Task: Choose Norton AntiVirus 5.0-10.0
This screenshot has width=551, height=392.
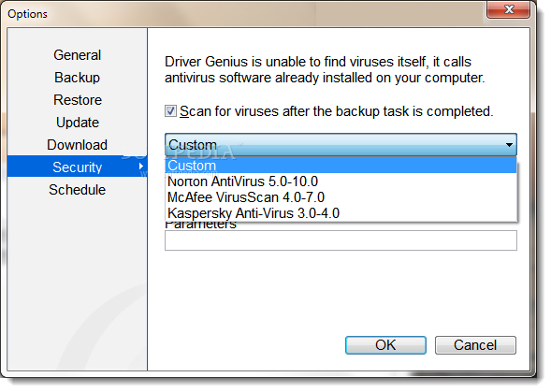Action: pos(341,181)
